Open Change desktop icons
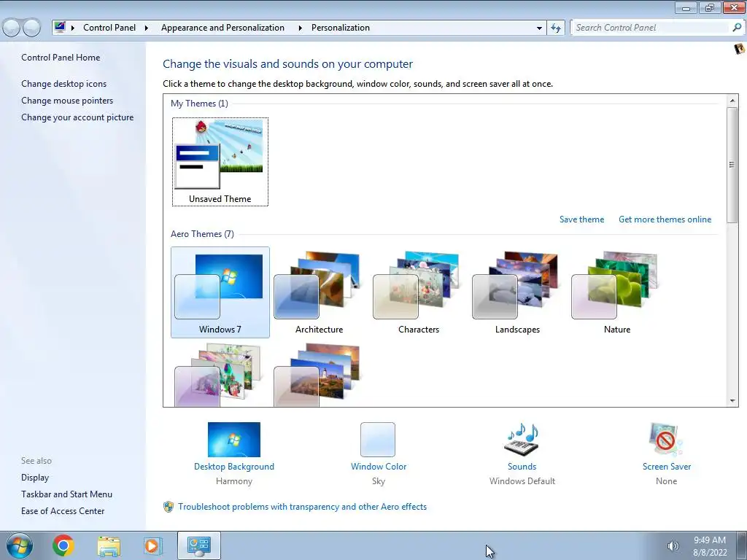The height and width of the screenshot is (560, 747). (x=64, y=84)
